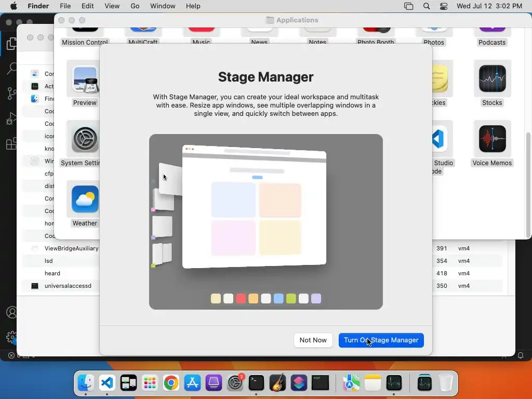Open Extensions view in VS Code
The image size is (532, 399).
11,143
